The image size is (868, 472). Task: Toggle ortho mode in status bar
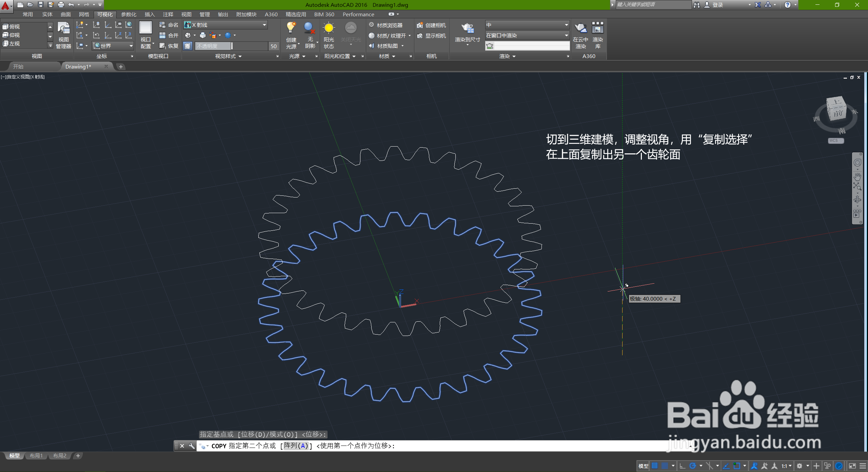(683, 466)
